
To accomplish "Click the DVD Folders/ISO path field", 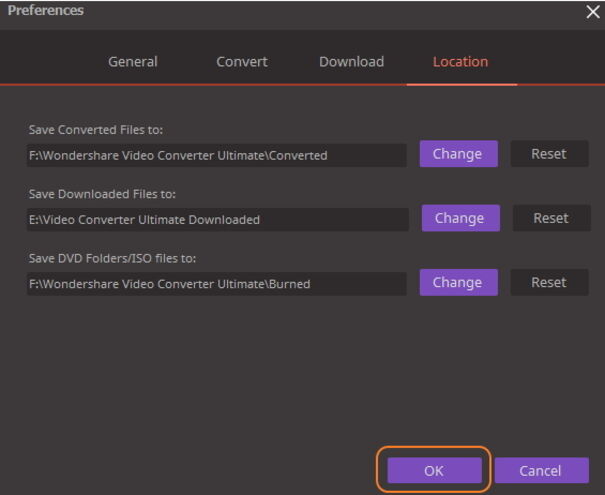I will coord(216,284).
